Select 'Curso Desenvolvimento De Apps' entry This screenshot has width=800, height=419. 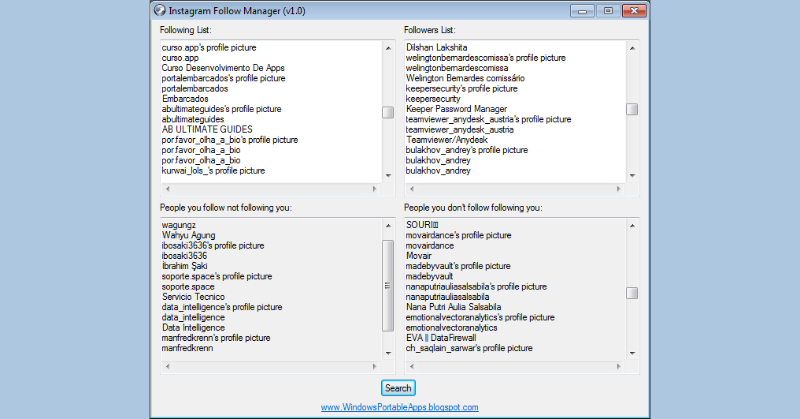pyautogui.click(x=223, y=68)
